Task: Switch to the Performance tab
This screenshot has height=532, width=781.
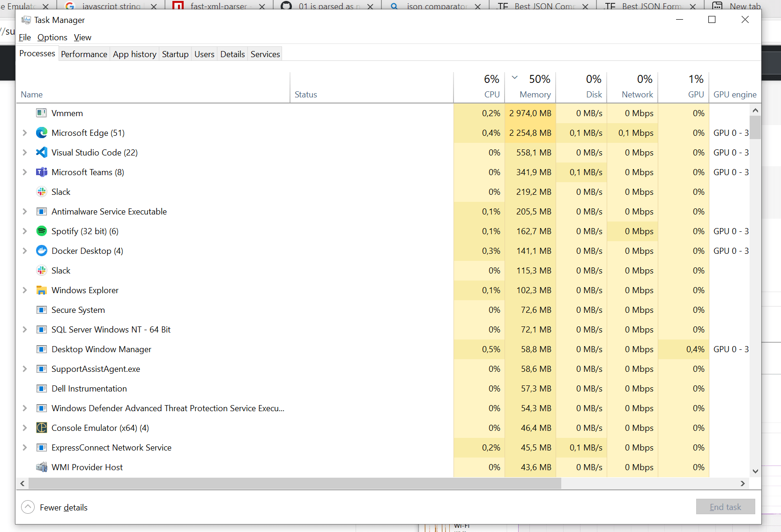Action: point(84,54)
